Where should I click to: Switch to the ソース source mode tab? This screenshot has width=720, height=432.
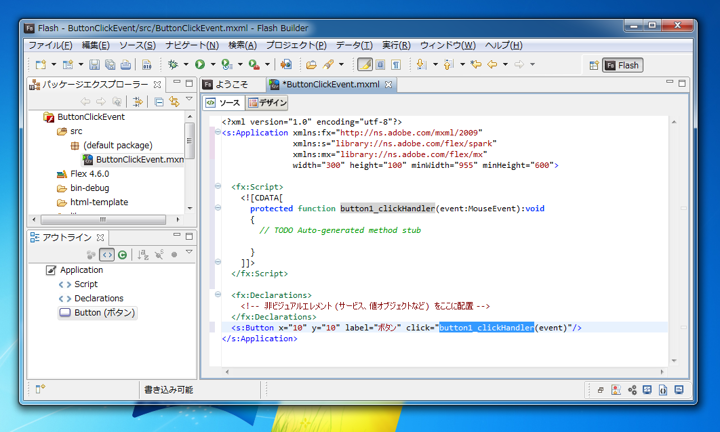pos(224,103)
